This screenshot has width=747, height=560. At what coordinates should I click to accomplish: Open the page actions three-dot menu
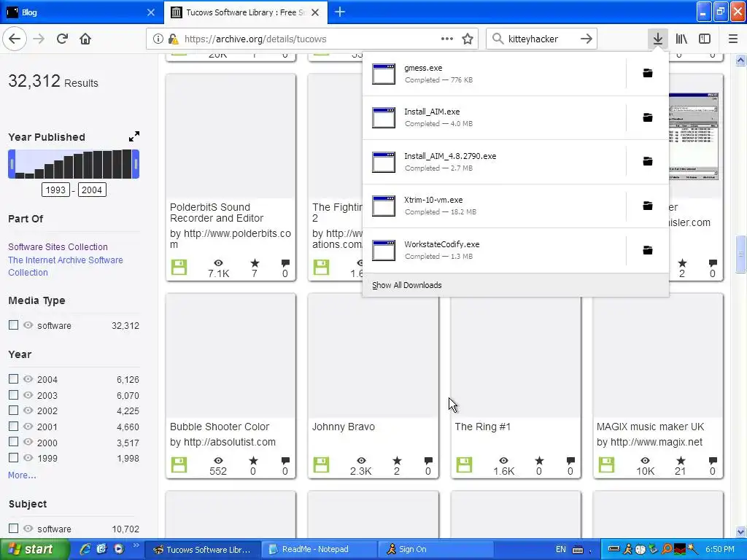tap(447, 39)
